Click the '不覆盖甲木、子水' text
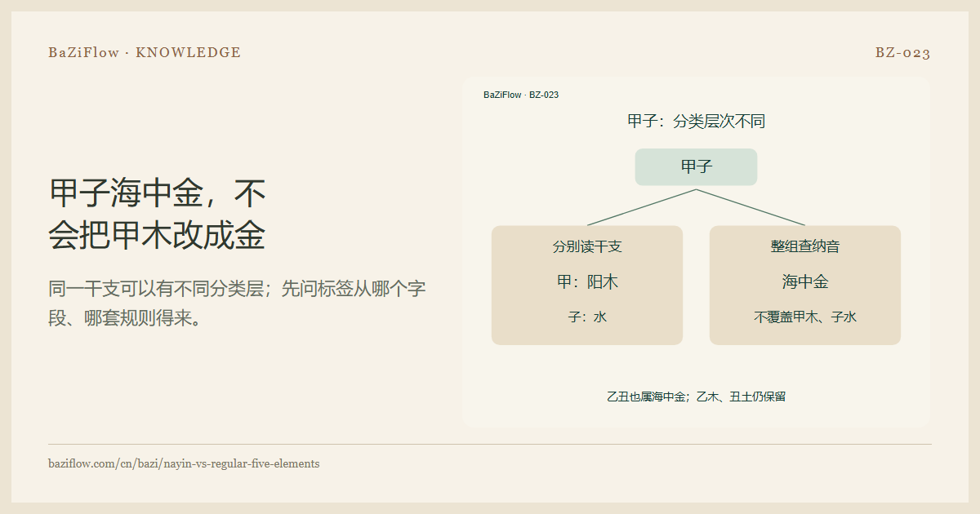 point(805,317)
